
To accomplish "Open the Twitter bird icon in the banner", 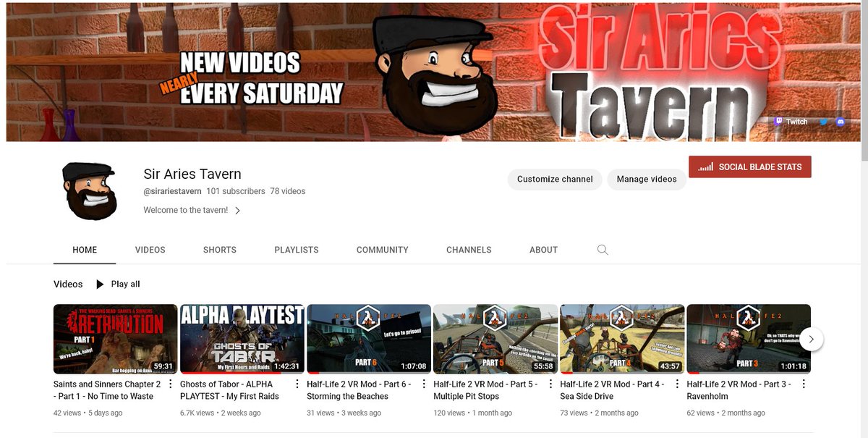I will pyautogui.click(x=823, y=122).
